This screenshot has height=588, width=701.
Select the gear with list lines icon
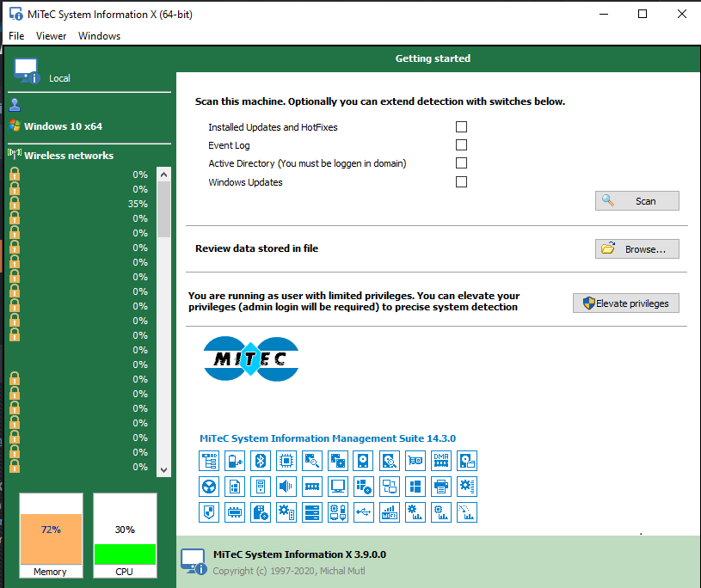tap(467, 486)
